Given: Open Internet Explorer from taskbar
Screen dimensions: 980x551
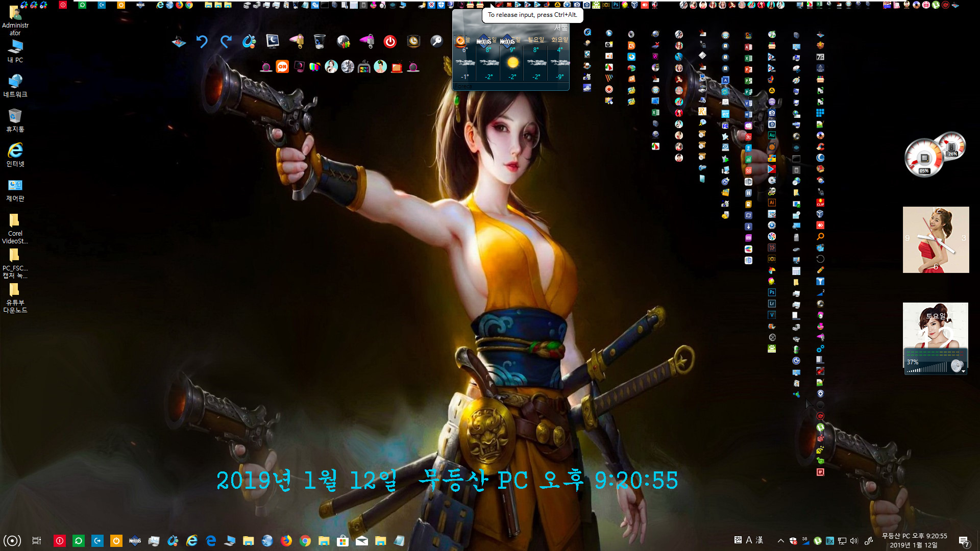Looking at the screenshot, I should coord(192,541).
